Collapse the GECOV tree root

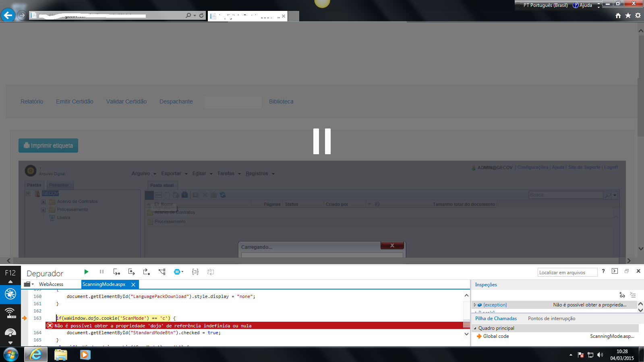(28, 194)
